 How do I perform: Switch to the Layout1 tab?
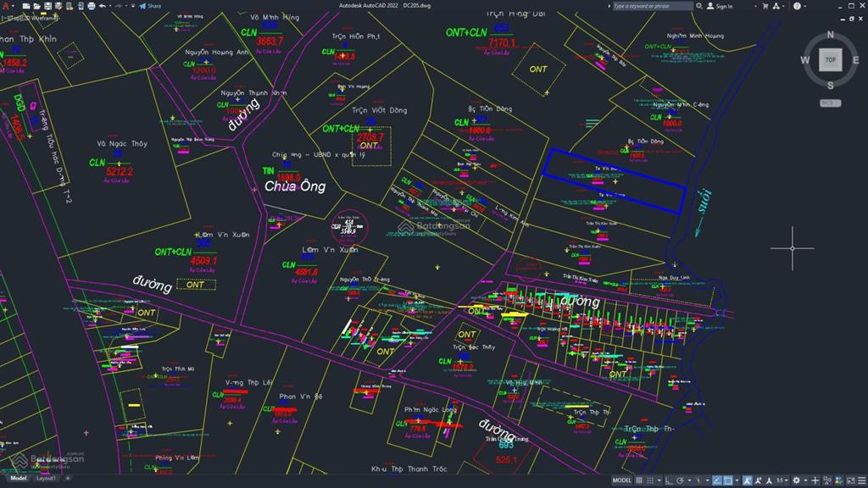click(46, 478)
